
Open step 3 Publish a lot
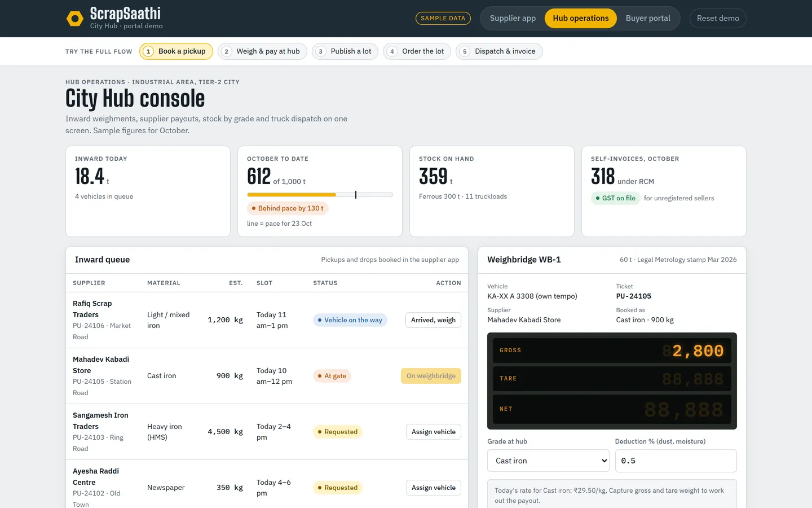[345, 51]
